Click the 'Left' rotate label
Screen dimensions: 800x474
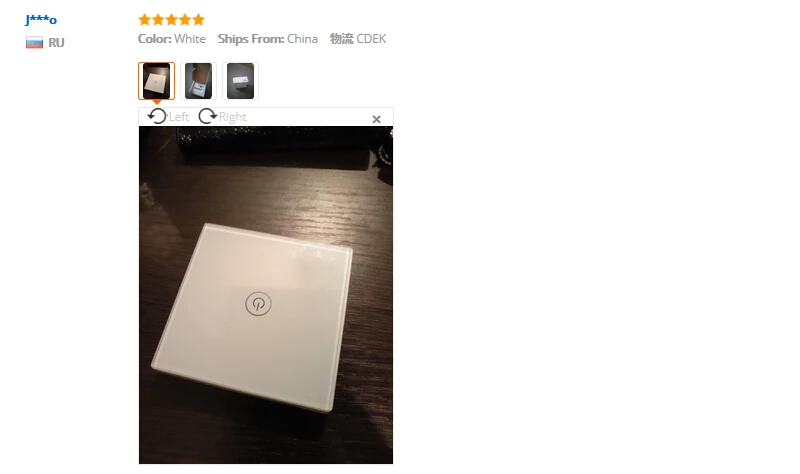[179, 117]
